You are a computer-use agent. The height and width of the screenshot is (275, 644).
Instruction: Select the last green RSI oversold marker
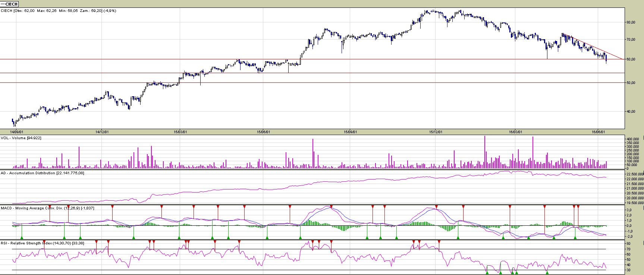[x=547, y=272]
